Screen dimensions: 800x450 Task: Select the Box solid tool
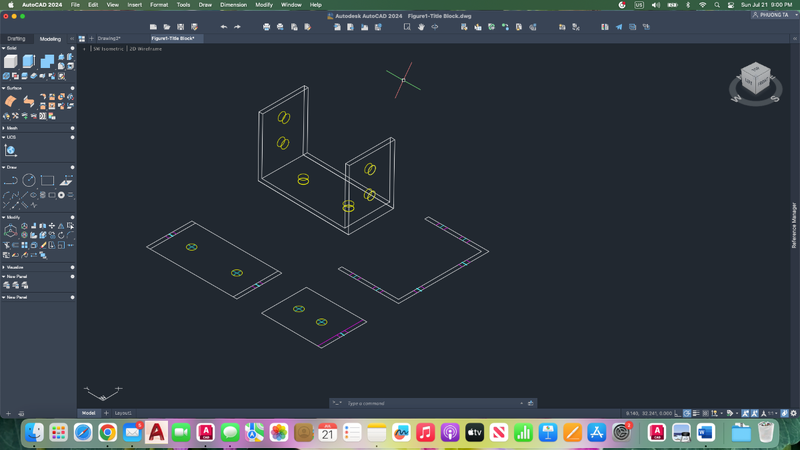(11, 61)
